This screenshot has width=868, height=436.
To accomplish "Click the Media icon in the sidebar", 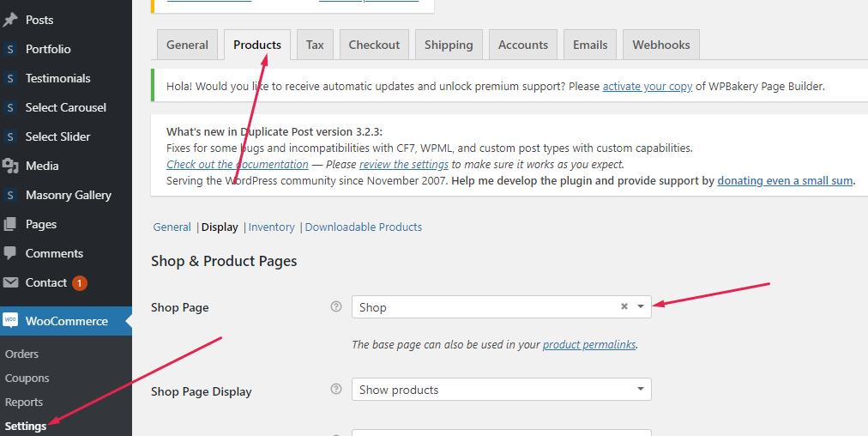I will tap(10, 166).
